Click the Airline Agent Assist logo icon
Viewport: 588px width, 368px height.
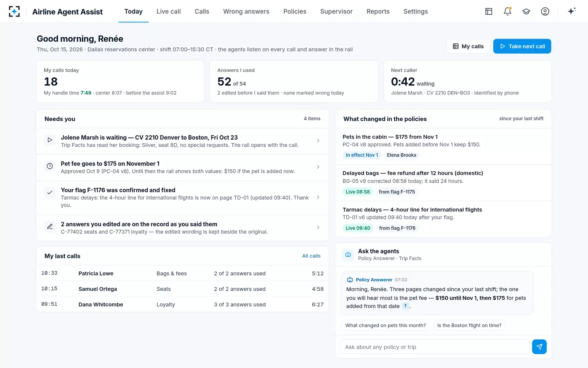pyautogui.click(x=14, y=11)
